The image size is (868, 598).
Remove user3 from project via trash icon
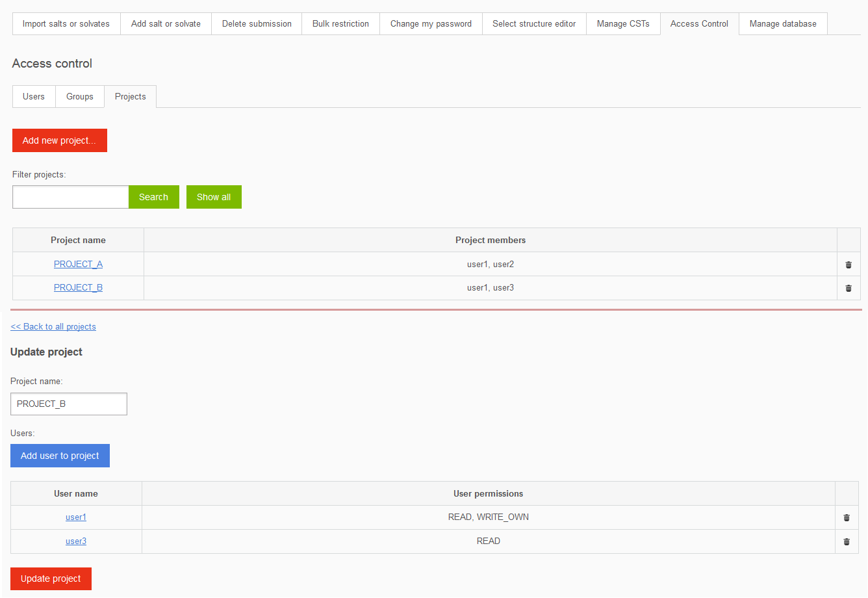point(847,541)
